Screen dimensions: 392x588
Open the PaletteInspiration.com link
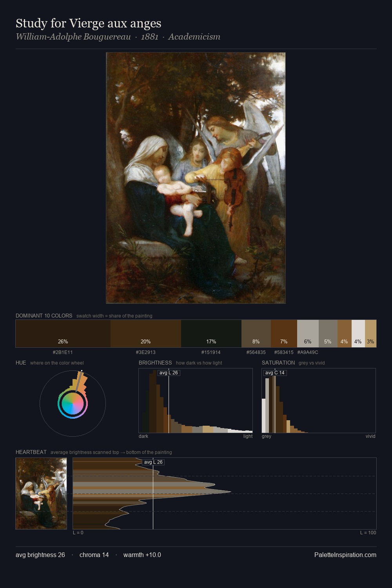[x=345, y=555]
